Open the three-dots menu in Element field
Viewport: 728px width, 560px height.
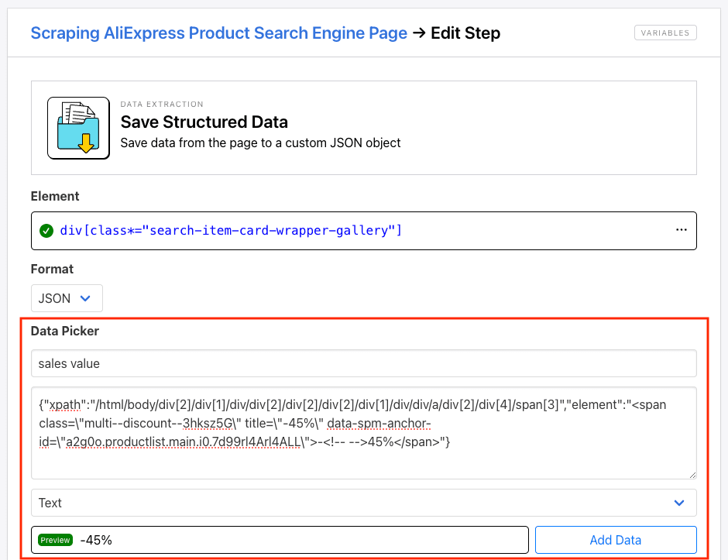(x=681, y=230)
